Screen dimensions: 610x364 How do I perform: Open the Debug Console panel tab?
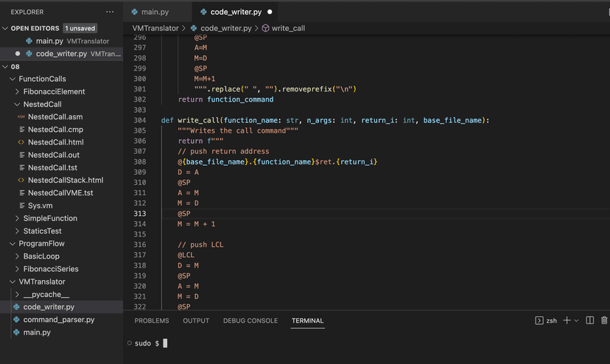point(250,321)
